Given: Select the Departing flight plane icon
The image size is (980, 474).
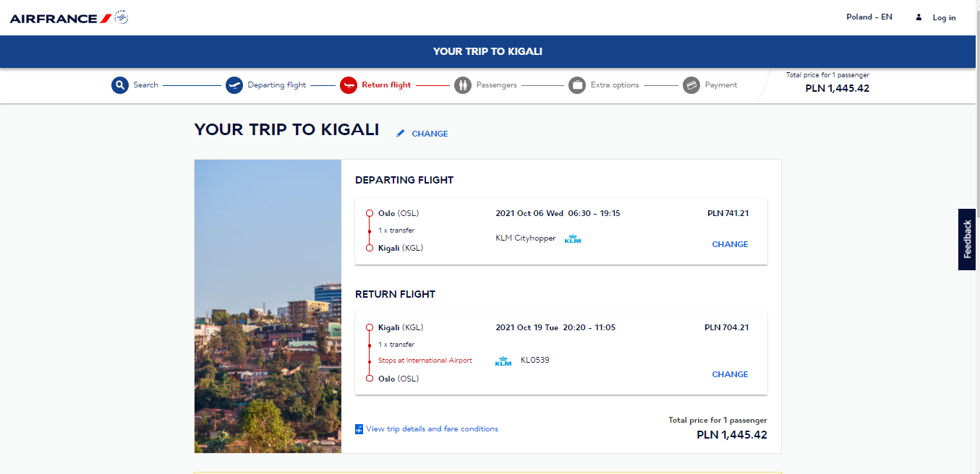Looking at the screenshot, I should (234, 85).
